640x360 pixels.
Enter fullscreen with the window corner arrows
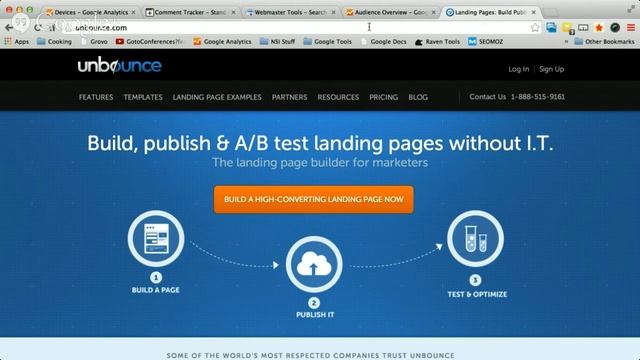(x=631, y=9)
